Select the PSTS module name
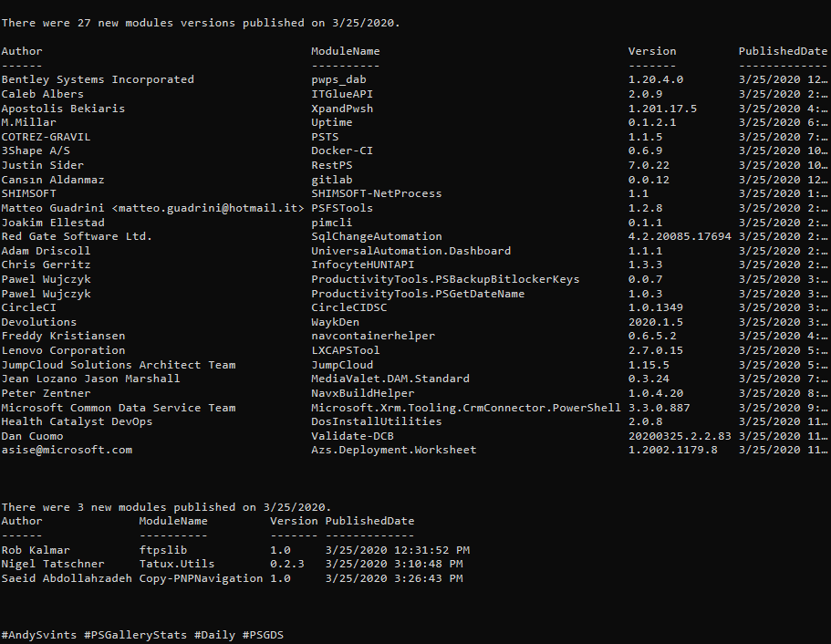 (325, 137)
